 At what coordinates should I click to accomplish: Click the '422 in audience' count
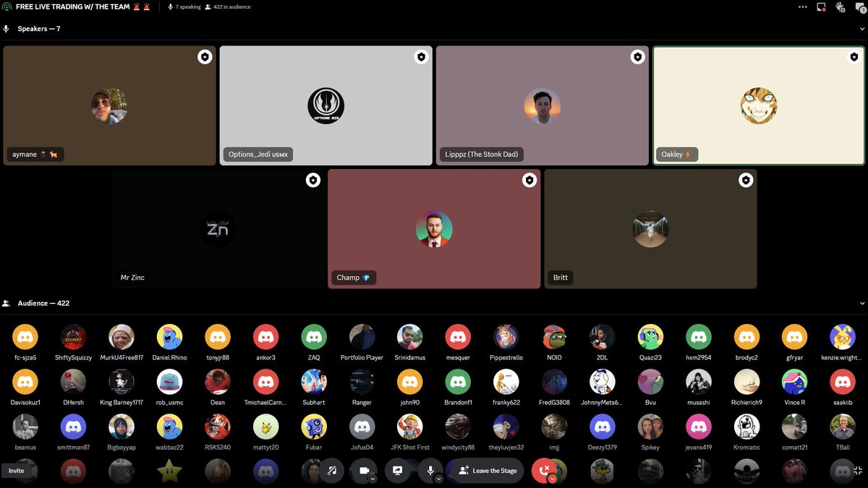click(228, 7)
